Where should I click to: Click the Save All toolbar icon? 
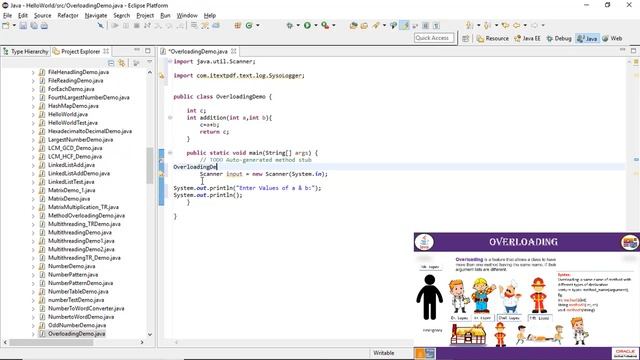[34, 26]
